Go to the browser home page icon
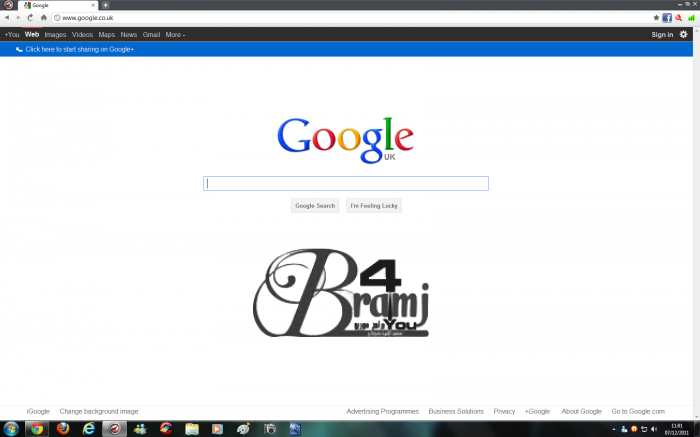 [43, 18]
